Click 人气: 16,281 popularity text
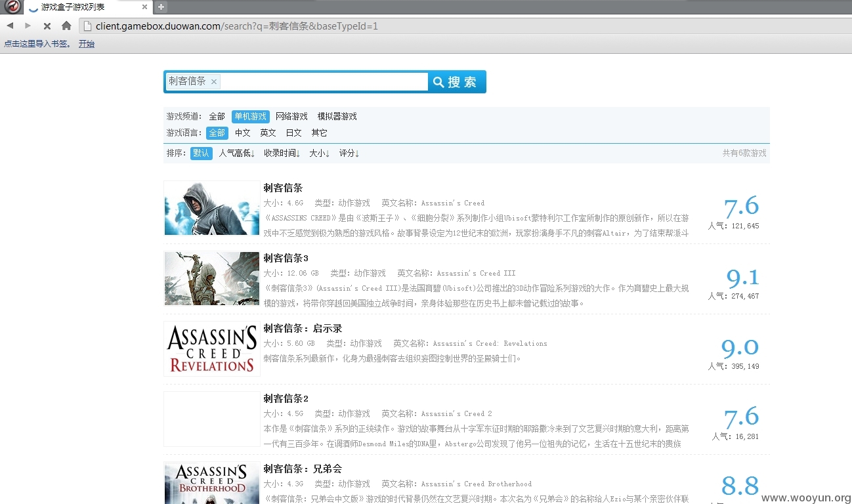Screen dimensions: 852x504 735,436
